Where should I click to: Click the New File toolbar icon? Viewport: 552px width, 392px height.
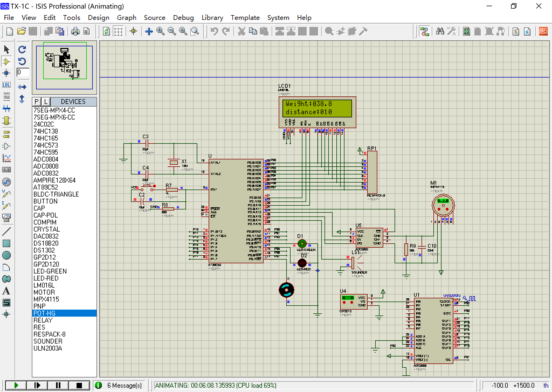tap(9, 31)
